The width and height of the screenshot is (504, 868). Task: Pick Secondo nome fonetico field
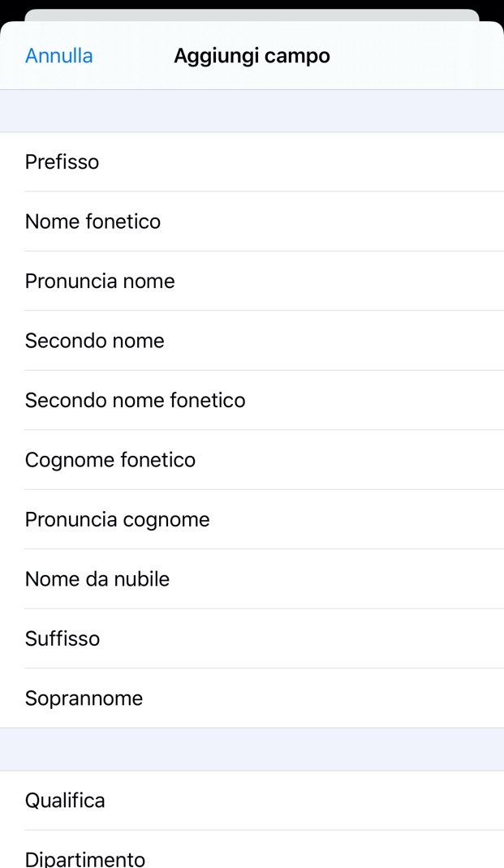(135, 401)
